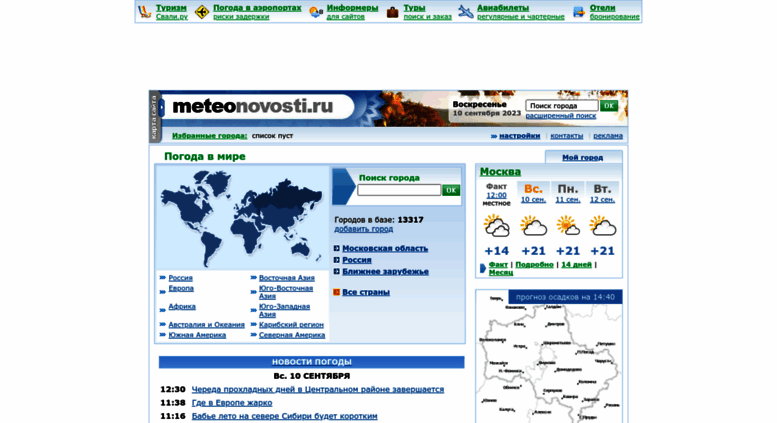Open Северная Америка link
The height and width of the screenshot is (423, 777).
click(292, 335)
